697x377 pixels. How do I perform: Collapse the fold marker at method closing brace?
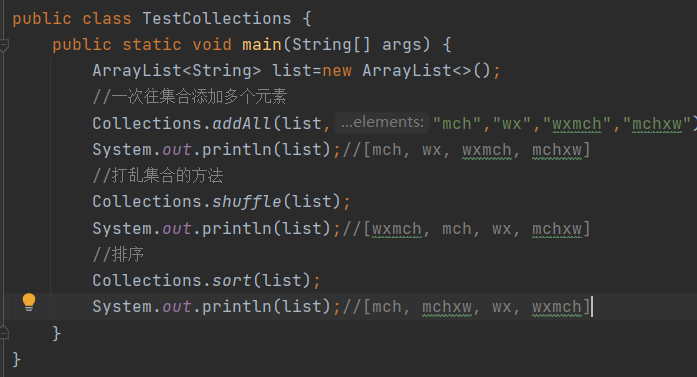pos(4,333)
